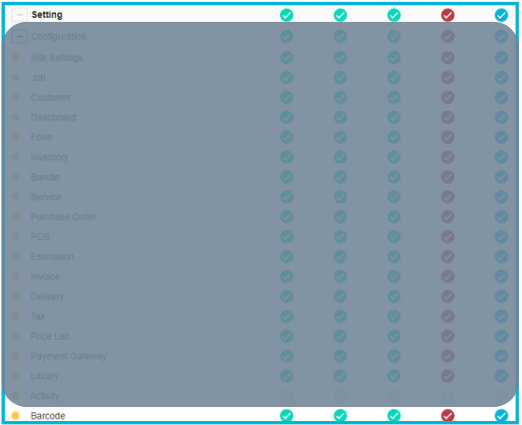This screenshot has width=522, height=425.
Task: Click the yellow dot beside Barcode
Action: pos(15,416)
